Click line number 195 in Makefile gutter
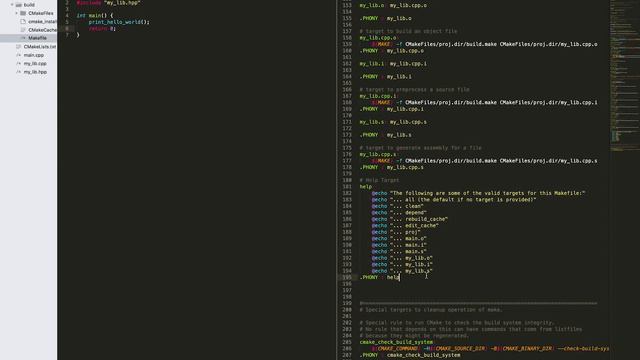Image resolution: width=640 pixels, height=360 pixels. click(x=347, y=278)
